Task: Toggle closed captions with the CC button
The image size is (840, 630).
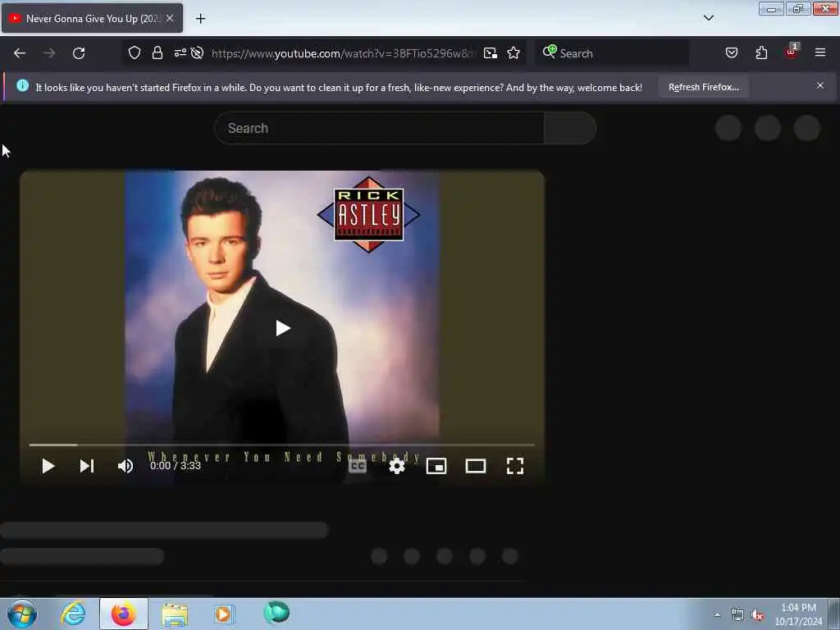Action: click(x=358, y=466)
